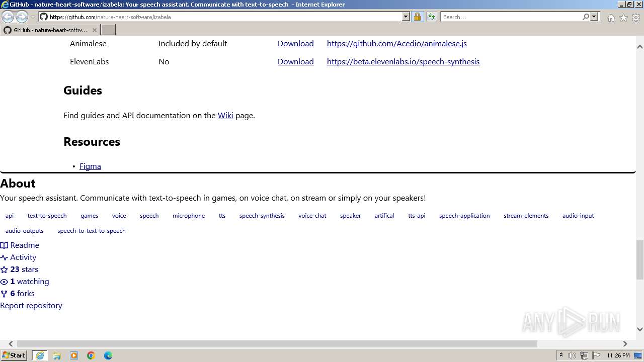Open Internet Explorer from the taskbar
The width and height of the screenshot is (644, 362).
[x=40, y=355]
